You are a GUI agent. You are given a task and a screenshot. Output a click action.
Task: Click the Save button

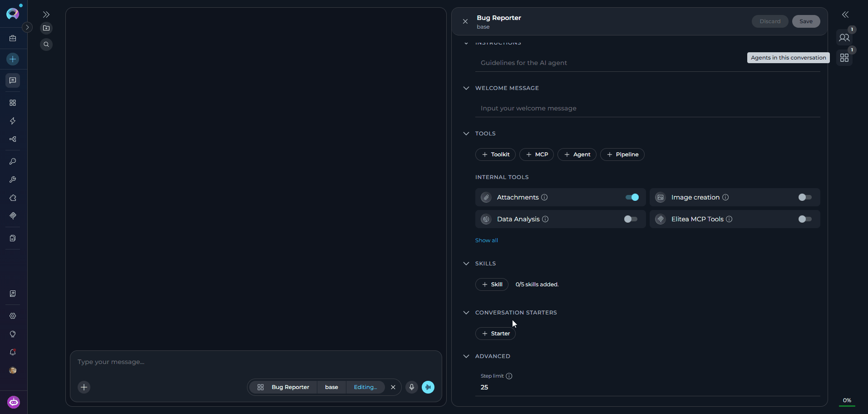pos(806,21)
